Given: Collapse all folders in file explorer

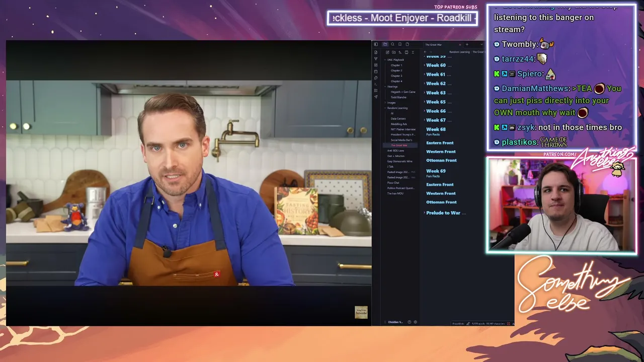Looking at the screenshot, I should point(413,52).
